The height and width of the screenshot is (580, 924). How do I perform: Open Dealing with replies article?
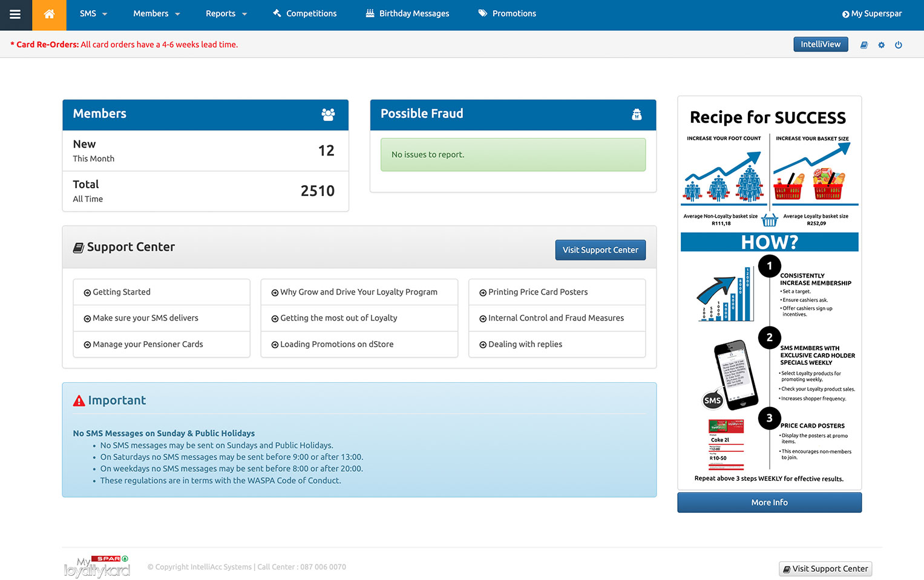click(x=557, y=344)
